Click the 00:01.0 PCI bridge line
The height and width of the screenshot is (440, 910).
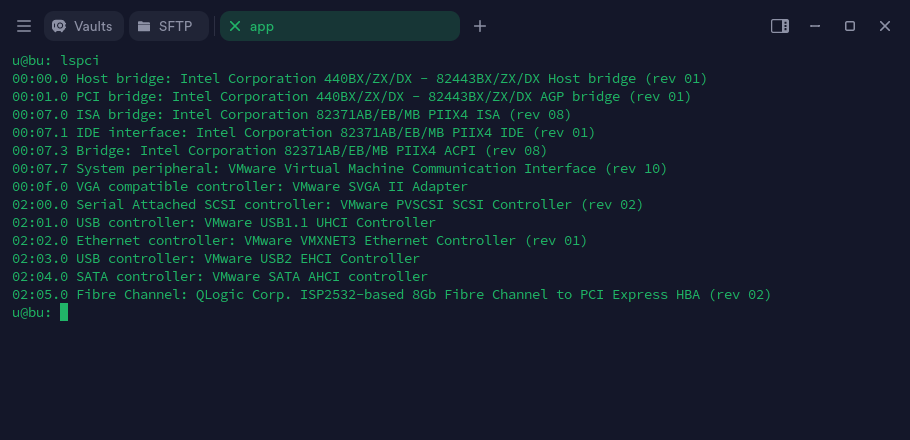[352, 96]
